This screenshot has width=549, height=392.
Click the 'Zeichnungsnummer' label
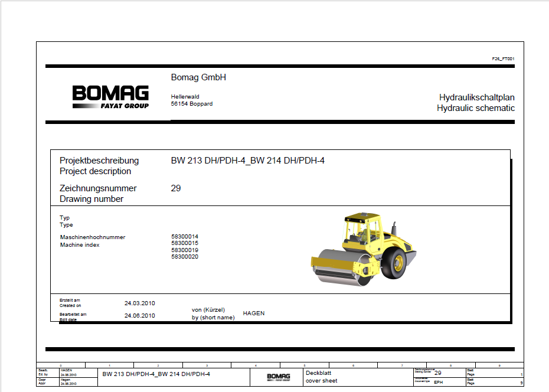coord(98,188)
